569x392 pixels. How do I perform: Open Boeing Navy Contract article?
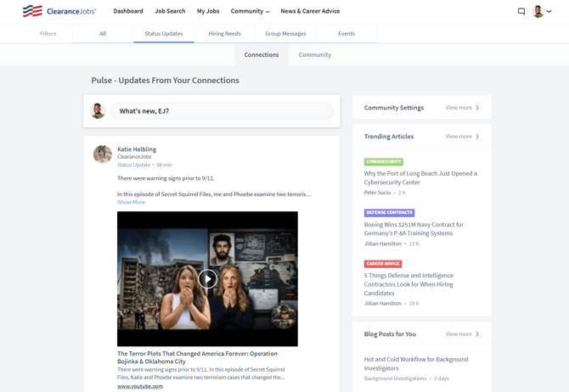click(x=414, y=229)
